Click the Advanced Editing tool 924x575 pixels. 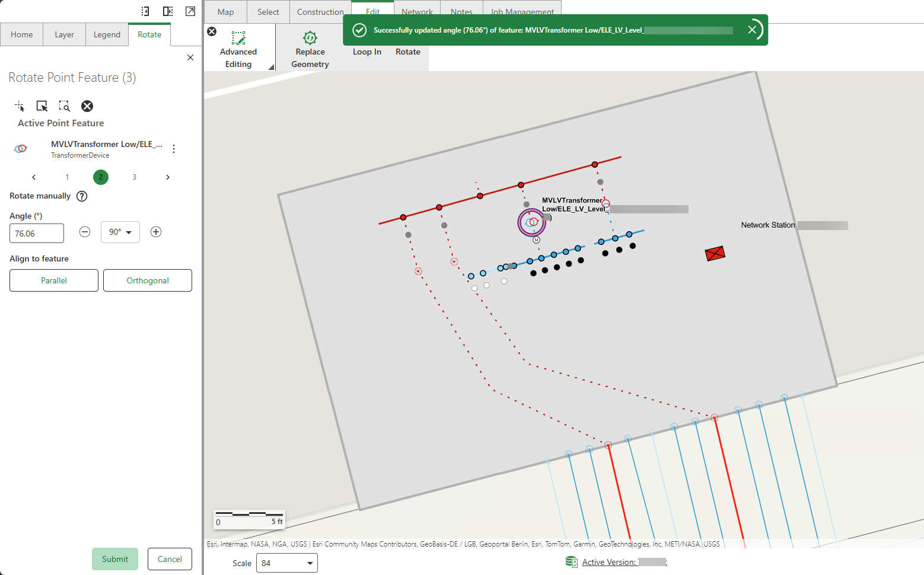(238, 50)
